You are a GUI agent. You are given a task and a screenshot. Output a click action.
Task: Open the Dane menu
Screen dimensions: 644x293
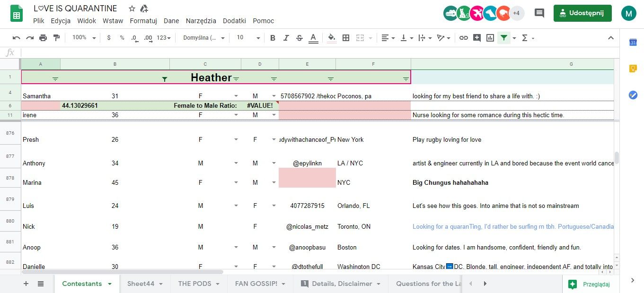pos(171,21)
